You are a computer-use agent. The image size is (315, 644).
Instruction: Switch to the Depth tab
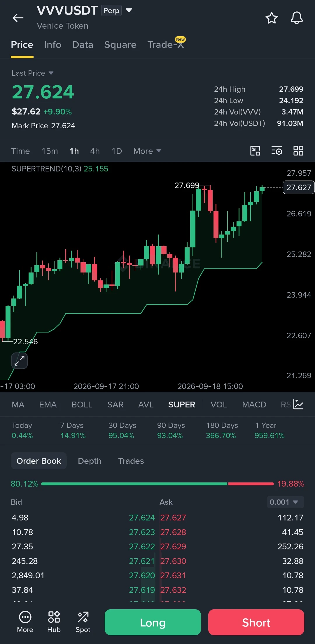tap(90, 461)
